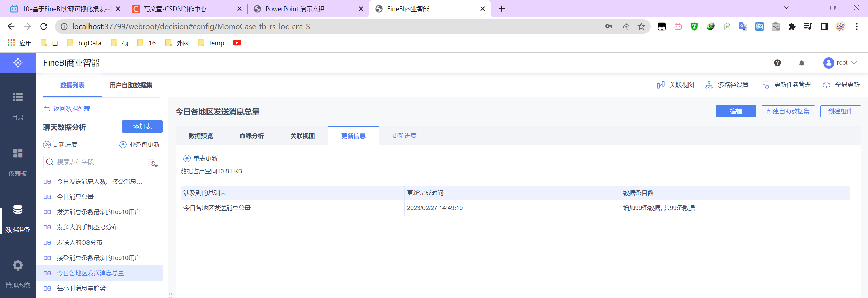
Task: Select table 今日消息总量
Action: click(x=99, y=197)
